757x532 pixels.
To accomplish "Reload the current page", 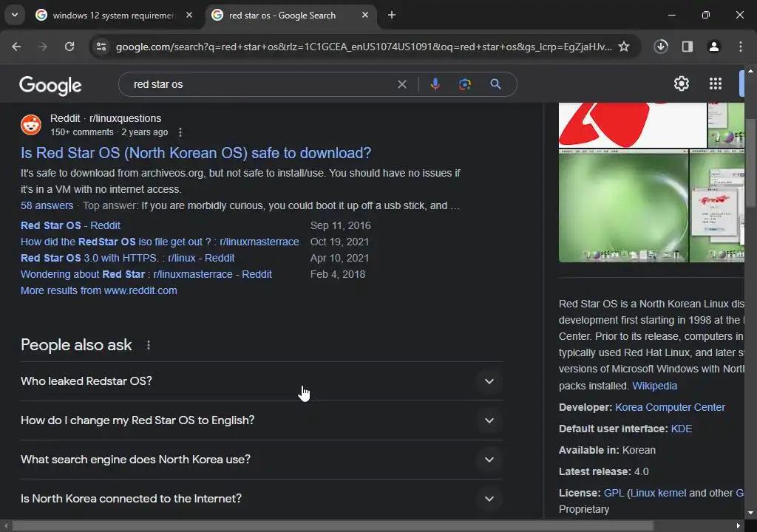I will (x=69, y=47).
